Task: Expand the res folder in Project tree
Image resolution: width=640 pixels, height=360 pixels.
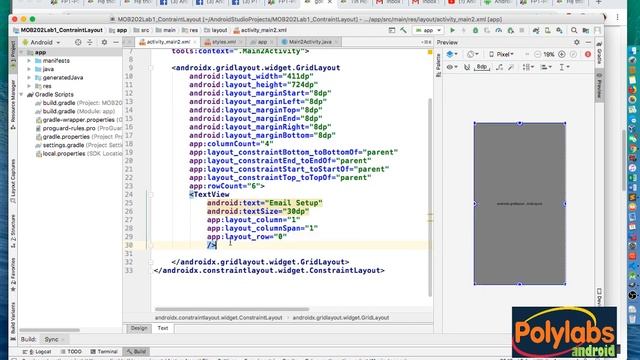Action: pyautogui.click(x=29, y=86)
